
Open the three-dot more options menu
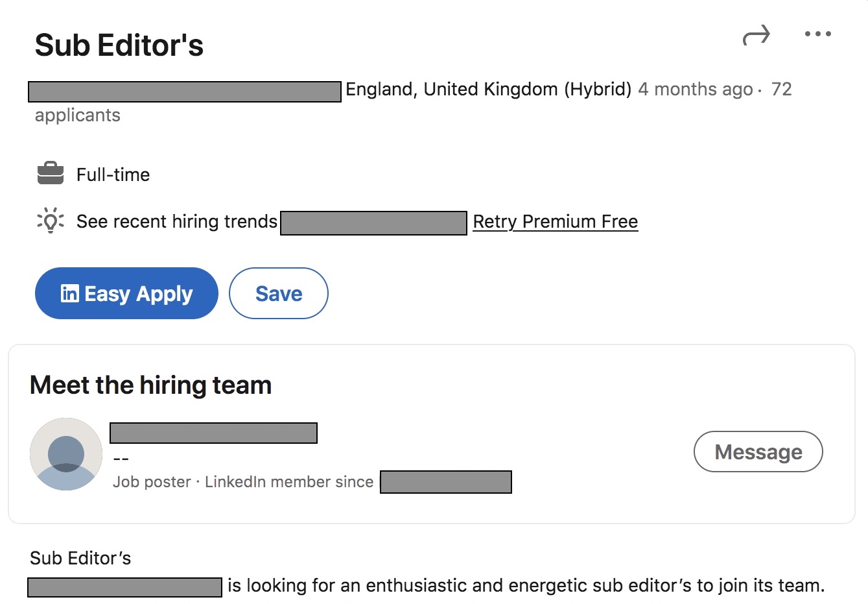817,34
